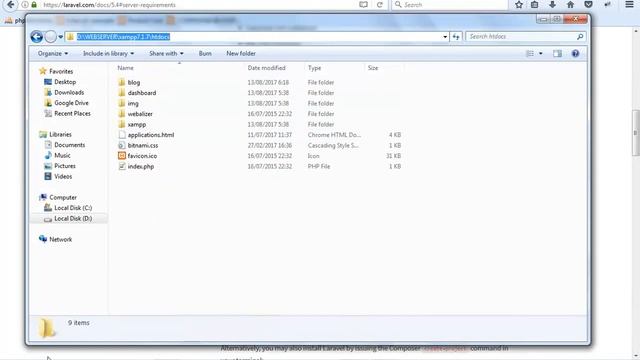This screenshot has height=360, width=640.
Task: Open Desktop in navigation pane
Action: [x=65, y=82]
